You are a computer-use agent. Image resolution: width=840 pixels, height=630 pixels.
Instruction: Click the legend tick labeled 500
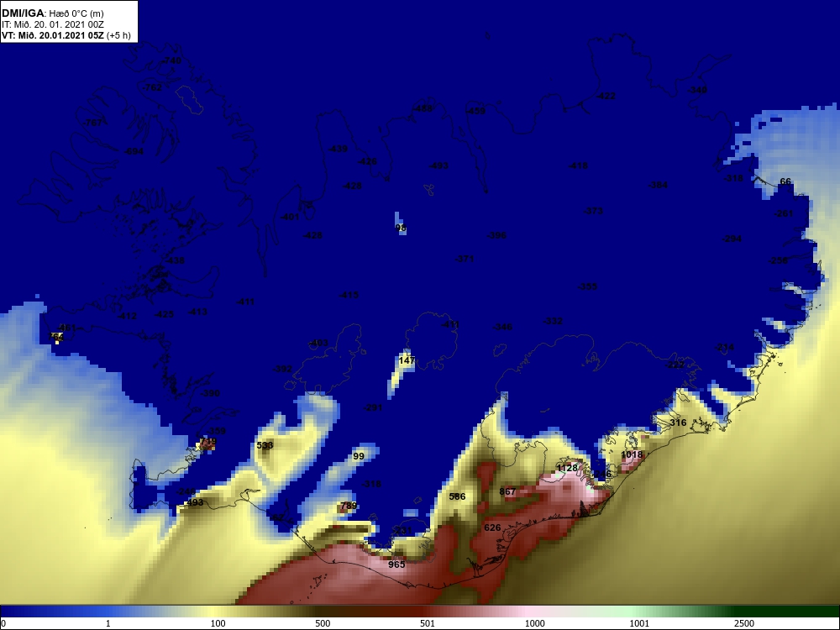(x=323, y=623)
